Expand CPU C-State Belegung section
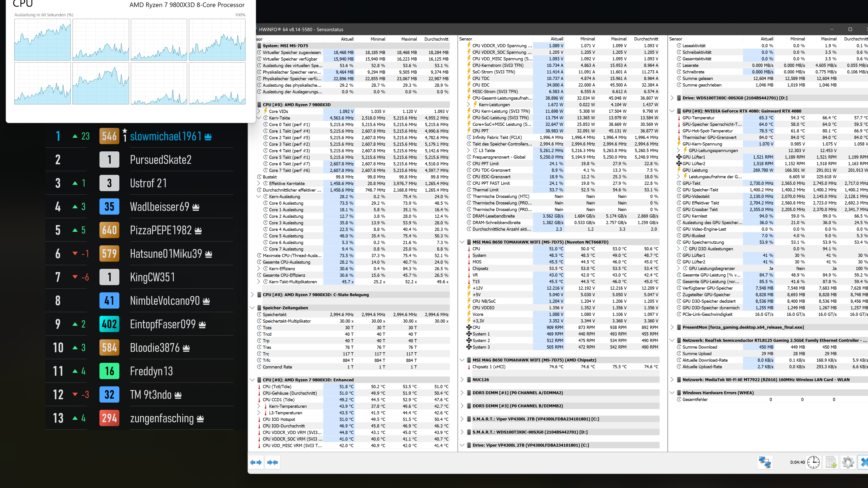The width and height of the screenshot is (868, 488). [x=252, y=295]
